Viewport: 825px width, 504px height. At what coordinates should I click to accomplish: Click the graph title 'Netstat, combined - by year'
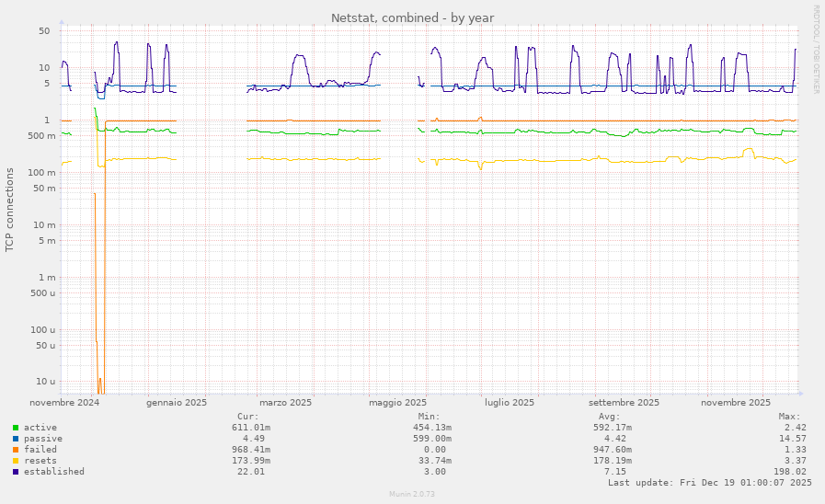[412, 17]
